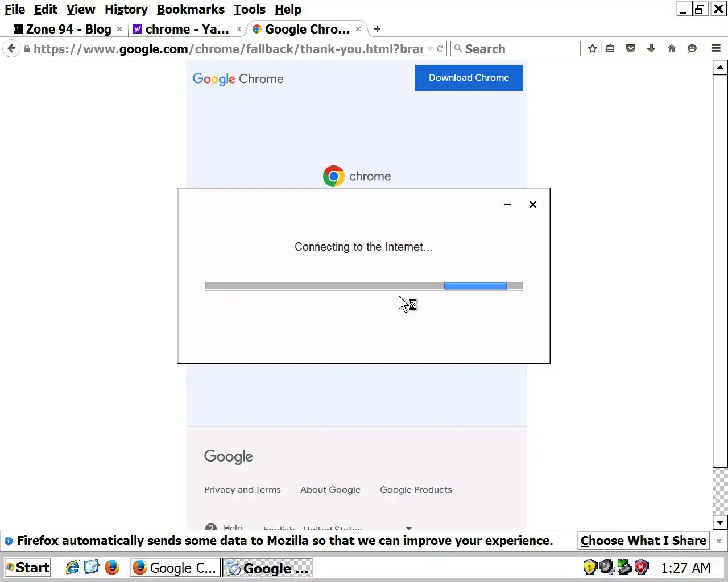This screenshot has height=582, width=728.
Task: Click the network connection tray icon
Action: [x=624, y=567]
